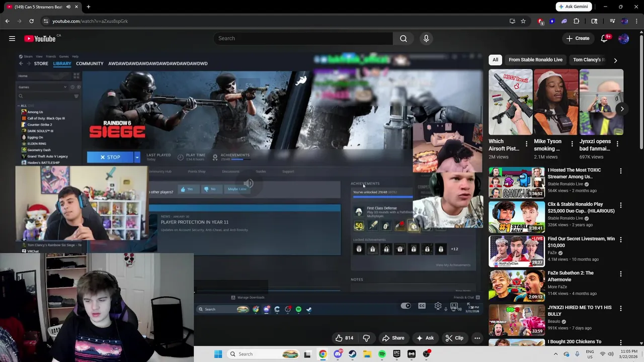Viewport: 644px width, 362px height.
Task: Open Spotify from the taskbar
Action: coord(382,354)
